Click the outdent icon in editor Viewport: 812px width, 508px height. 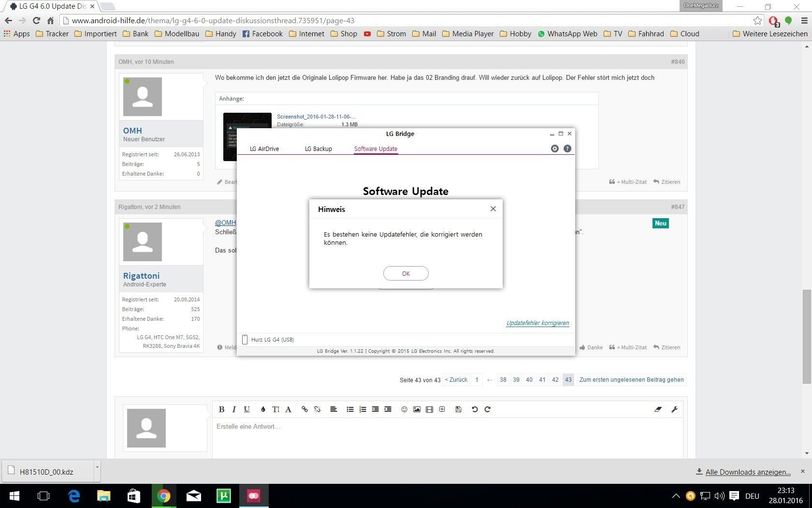coord(375,409)
